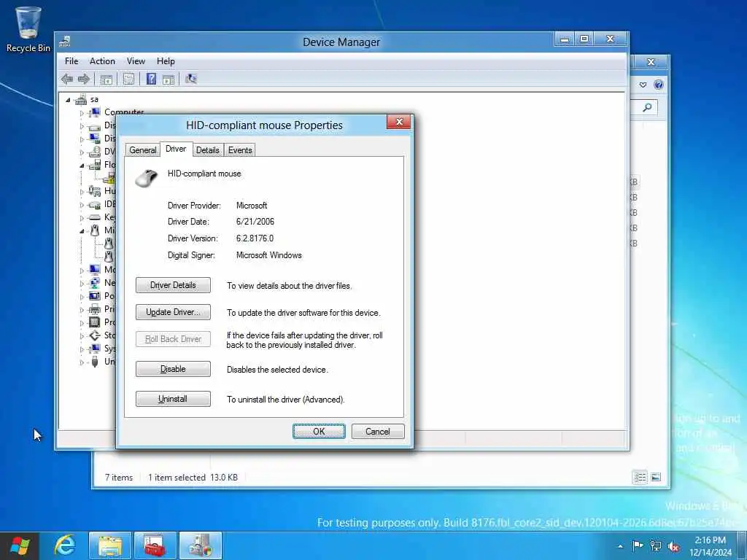Select the Keyboards category icon
The image size is (747, 560).
(x=94, y=217)
